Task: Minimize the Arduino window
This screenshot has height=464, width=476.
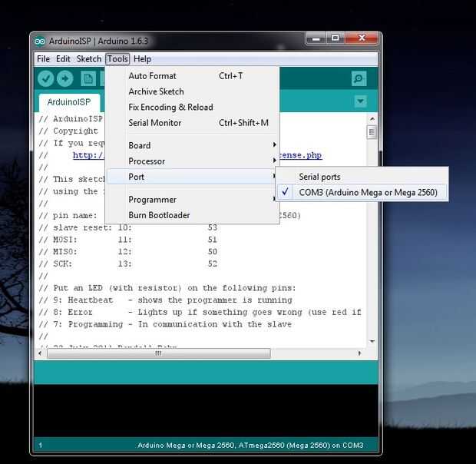Action: [x=316, y=38]
